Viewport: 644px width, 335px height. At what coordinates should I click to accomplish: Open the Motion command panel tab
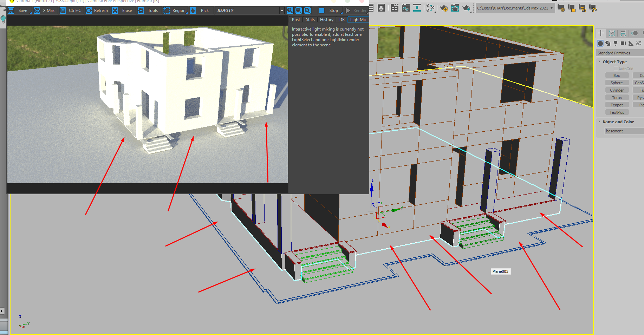click(635, 33)
